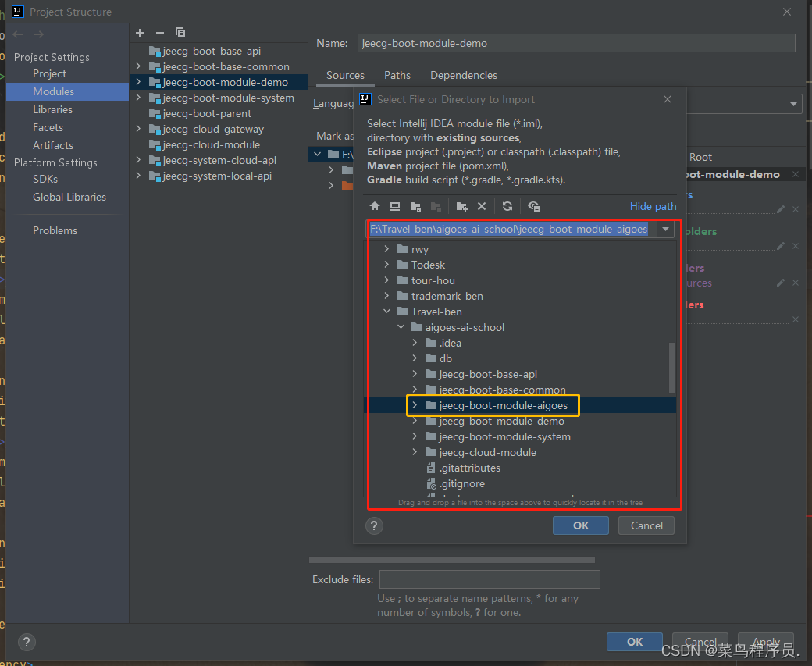Viewport: 812px width, 666px height.
Task: Create new folder icon in dialog
Action: point(462,206)
